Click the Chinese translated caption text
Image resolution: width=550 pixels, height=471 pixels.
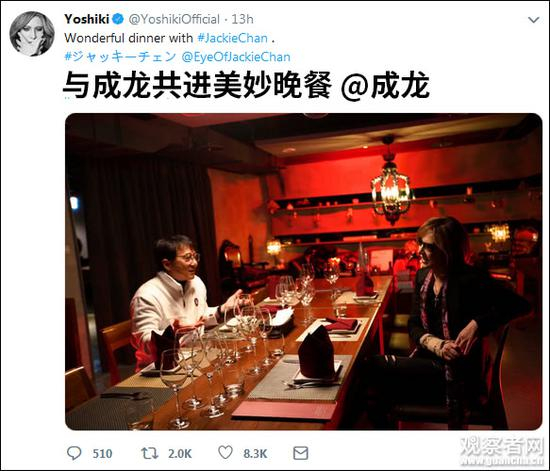click(x=246, y=85)
